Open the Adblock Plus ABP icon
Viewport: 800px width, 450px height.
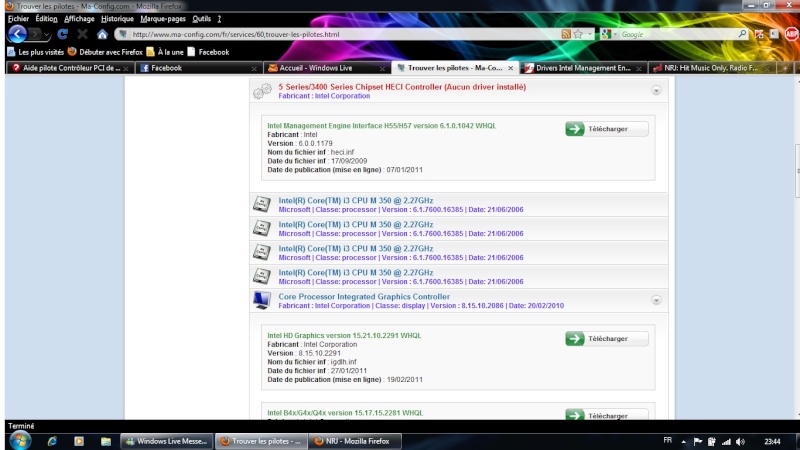point(791,34)
